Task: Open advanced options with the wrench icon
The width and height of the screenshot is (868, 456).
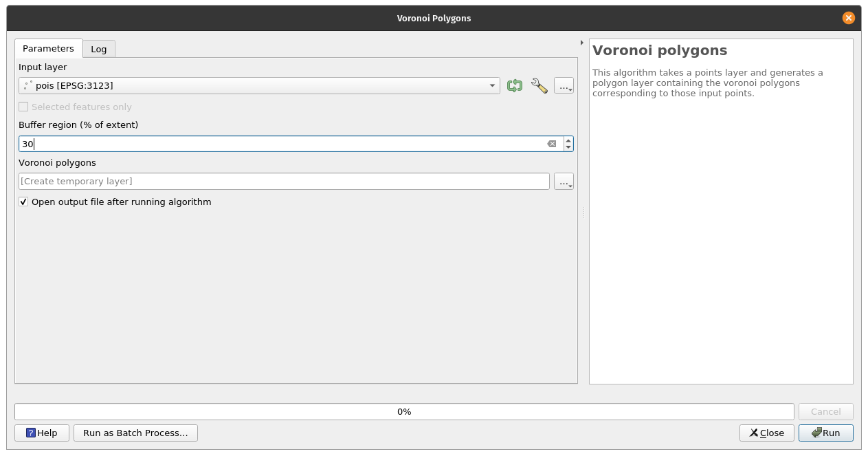Action: click(539, 86)
